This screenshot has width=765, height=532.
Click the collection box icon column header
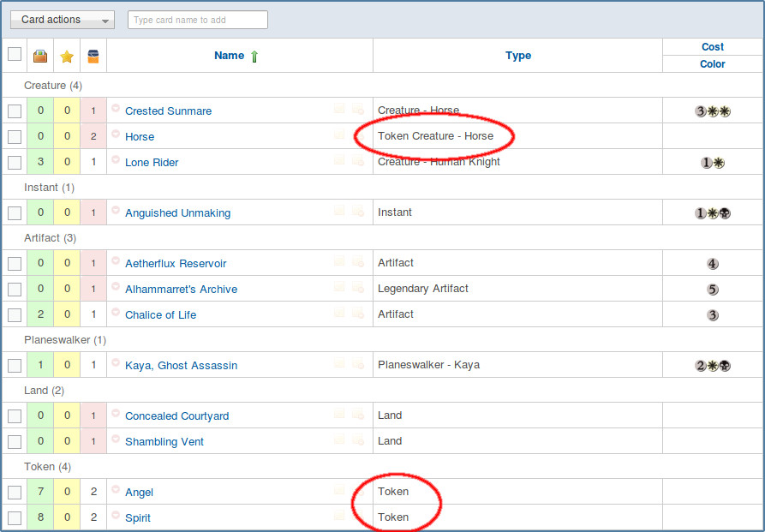(x=40, y=56)
